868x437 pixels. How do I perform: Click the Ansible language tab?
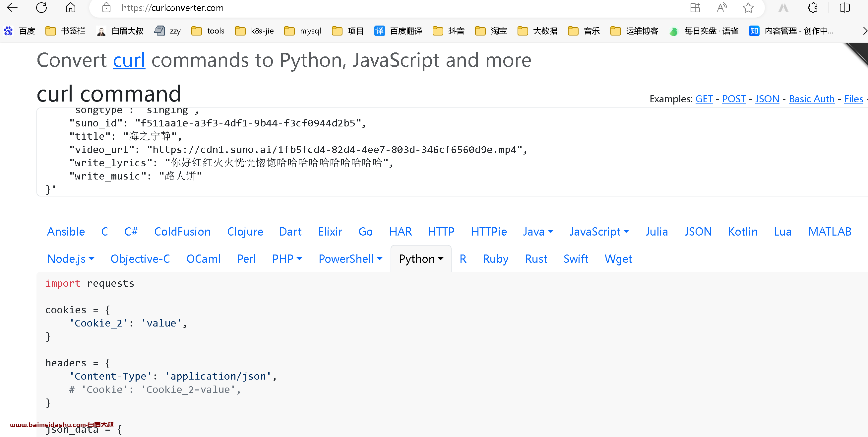tap(66, 231)
